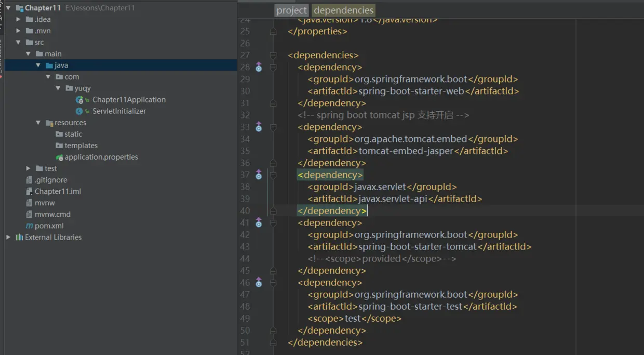Click gutter dependency marker on line 37
Viewport: 644px width, 355px height.
point(259,175)
